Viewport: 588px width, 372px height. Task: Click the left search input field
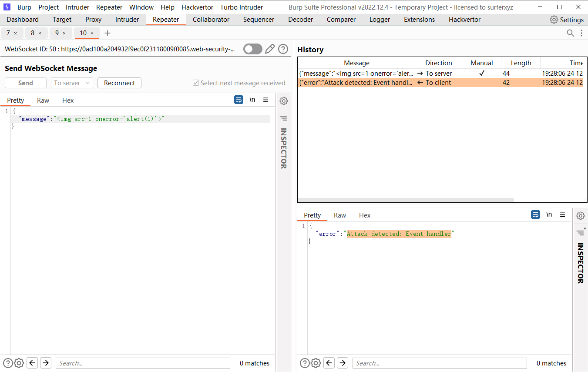pos(143,363)
